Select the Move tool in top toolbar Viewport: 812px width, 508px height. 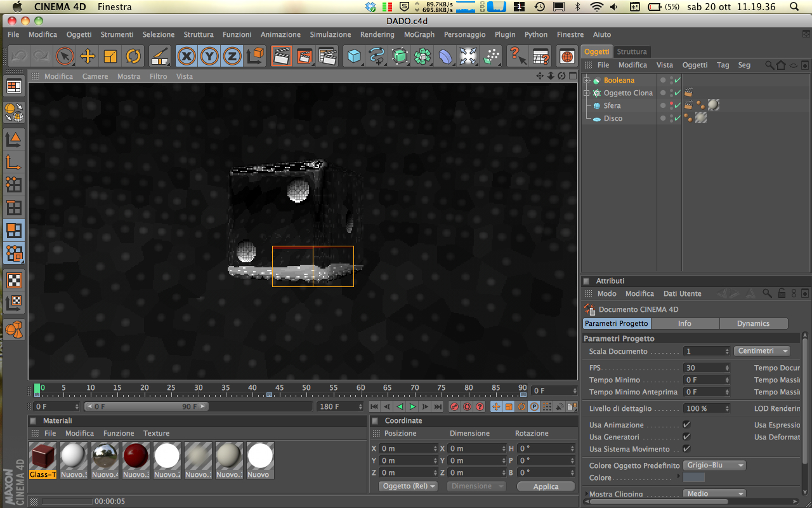click(x=88, y=57)
